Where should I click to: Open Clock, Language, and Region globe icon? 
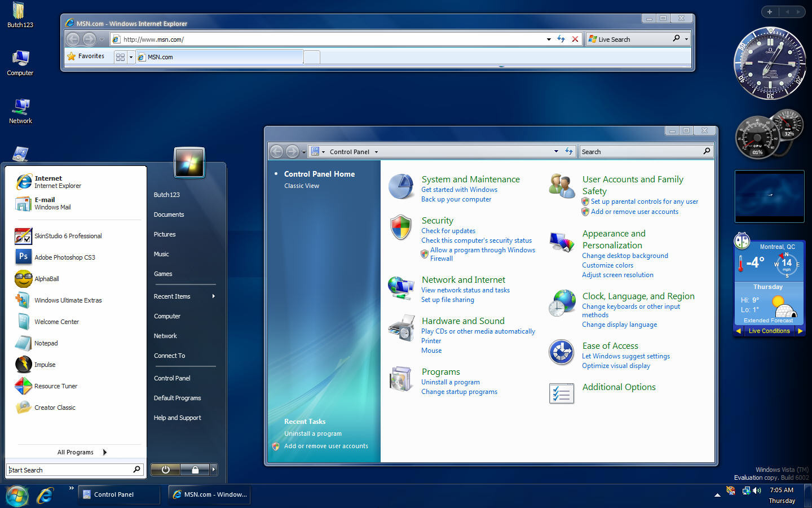point(562,304)
